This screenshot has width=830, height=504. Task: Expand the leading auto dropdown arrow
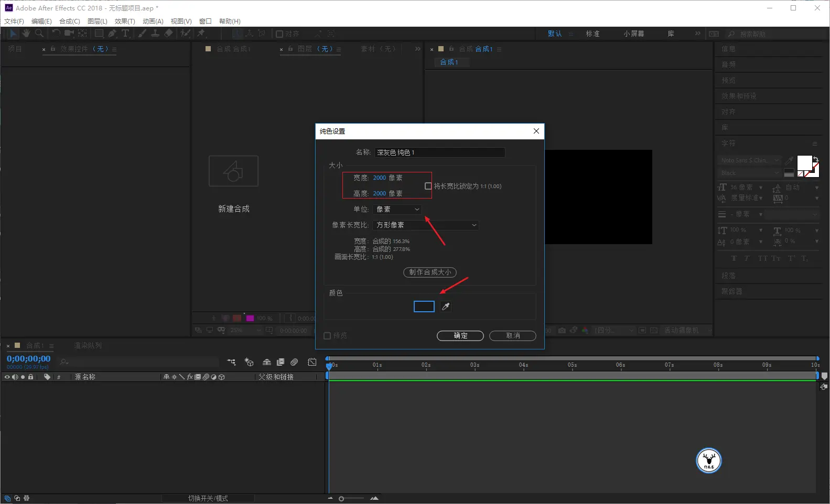pyautogui.click(x=817, y=188)
